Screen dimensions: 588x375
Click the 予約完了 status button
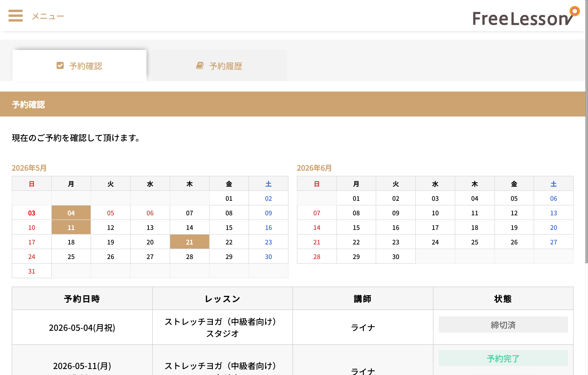tap(503, 358)
